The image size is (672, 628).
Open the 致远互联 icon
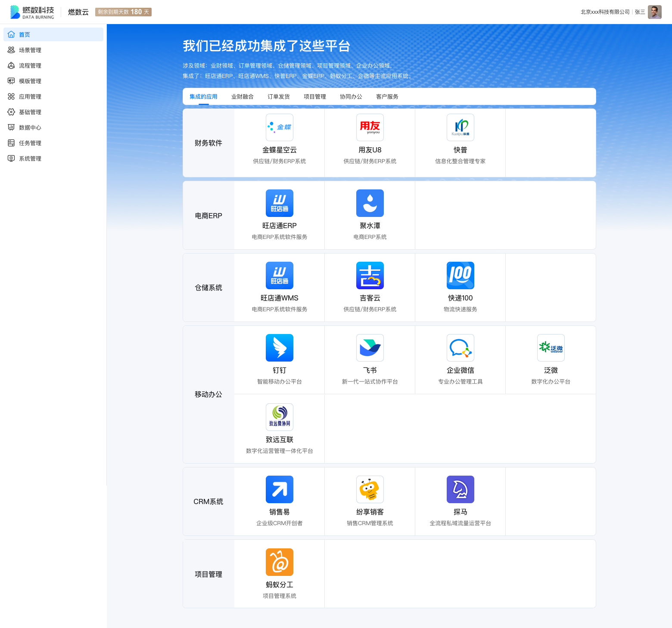(280, 417)
